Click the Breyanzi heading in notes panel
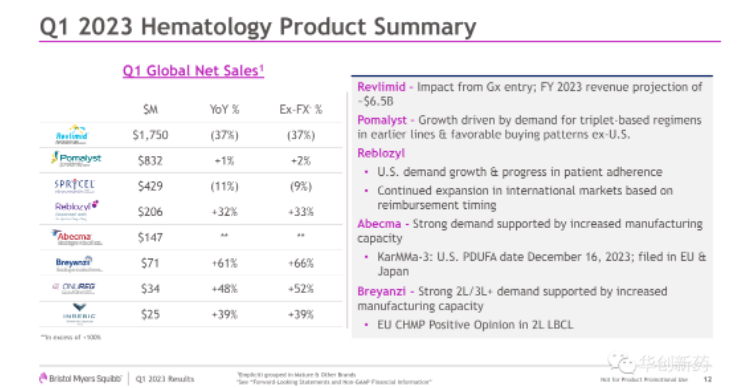The width and height of the screenshot is (738, 388). (381, 291)
